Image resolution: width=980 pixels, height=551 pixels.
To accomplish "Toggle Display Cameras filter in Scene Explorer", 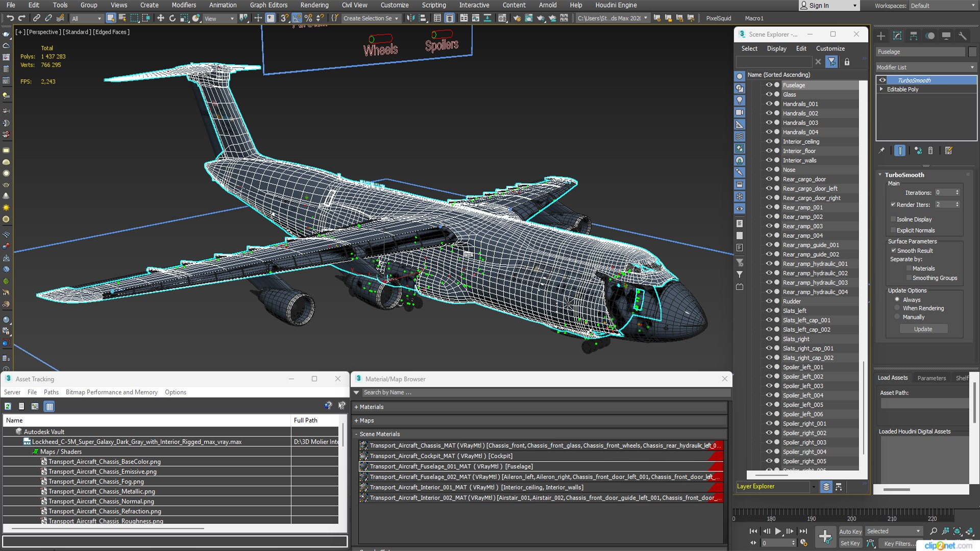I will [x=740, y=112].
